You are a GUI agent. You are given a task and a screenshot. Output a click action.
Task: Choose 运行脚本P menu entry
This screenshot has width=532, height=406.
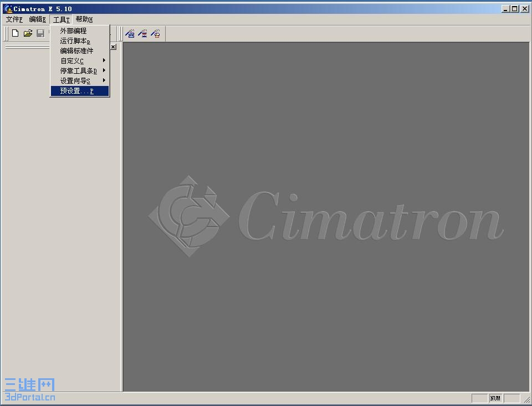click(x=80, y=41)
